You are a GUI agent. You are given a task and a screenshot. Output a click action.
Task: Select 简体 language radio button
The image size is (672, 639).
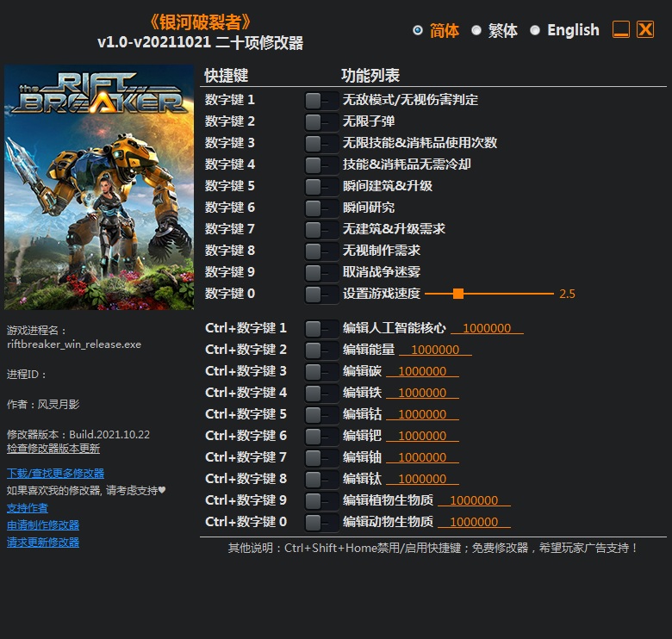[418, 30]
